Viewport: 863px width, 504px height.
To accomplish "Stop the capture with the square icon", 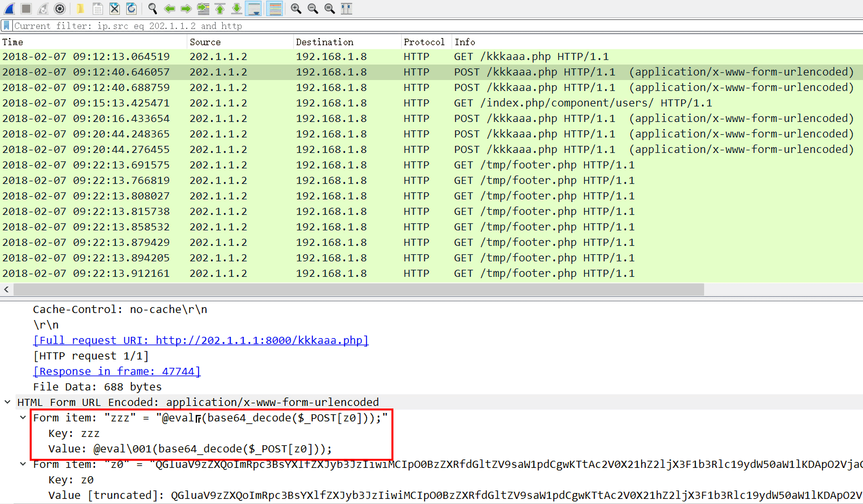I will click(26, 9).
